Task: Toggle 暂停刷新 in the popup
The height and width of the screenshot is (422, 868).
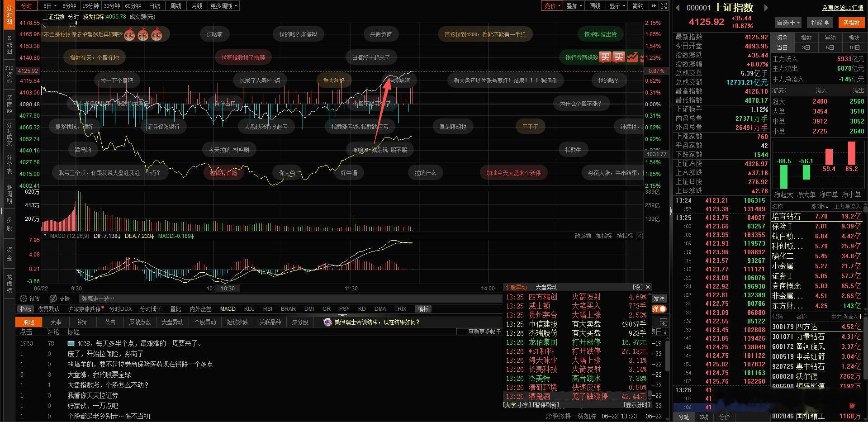Action: [x=546, y=405]
